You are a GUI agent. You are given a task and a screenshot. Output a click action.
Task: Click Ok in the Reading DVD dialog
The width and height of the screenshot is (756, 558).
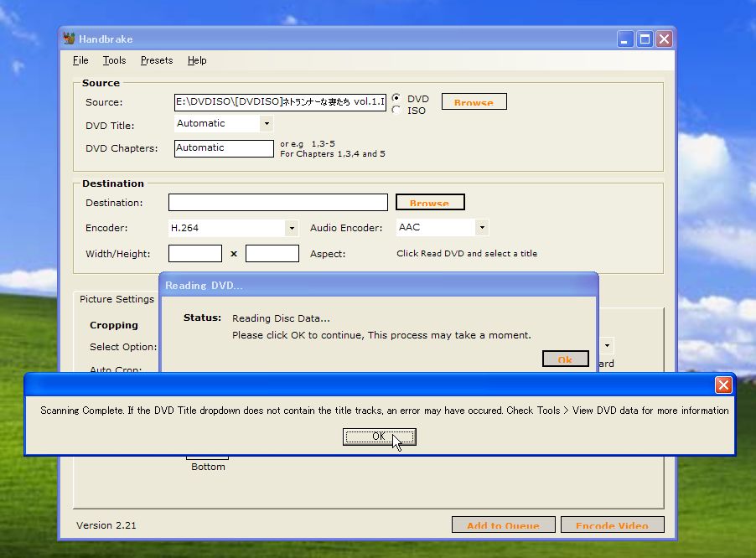tap(565, 359)
